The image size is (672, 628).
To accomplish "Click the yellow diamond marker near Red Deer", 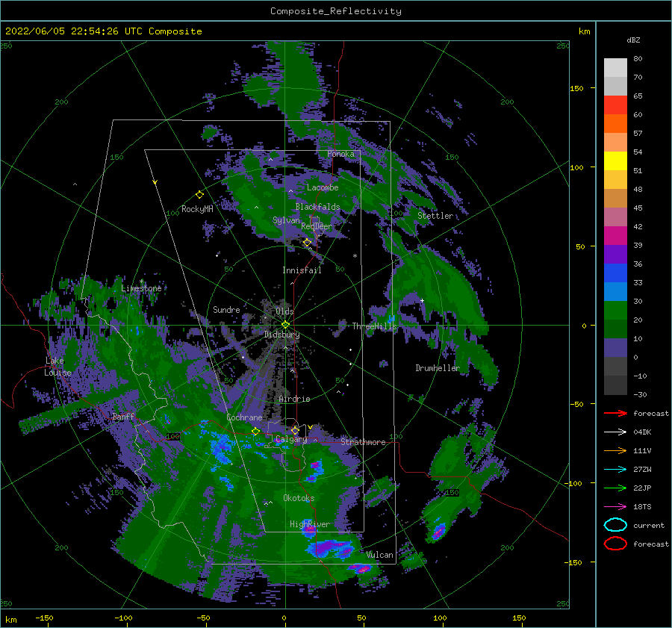I will [x=308, y=243].
